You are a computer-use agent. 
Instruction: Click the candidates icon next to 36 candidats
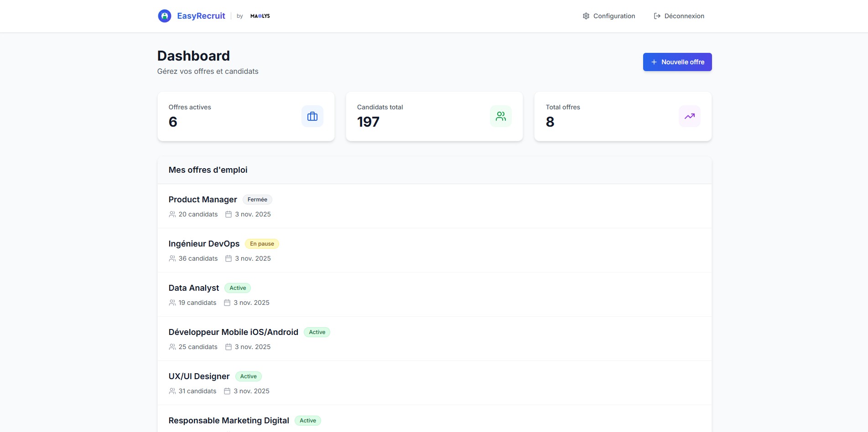coord(172,258)
